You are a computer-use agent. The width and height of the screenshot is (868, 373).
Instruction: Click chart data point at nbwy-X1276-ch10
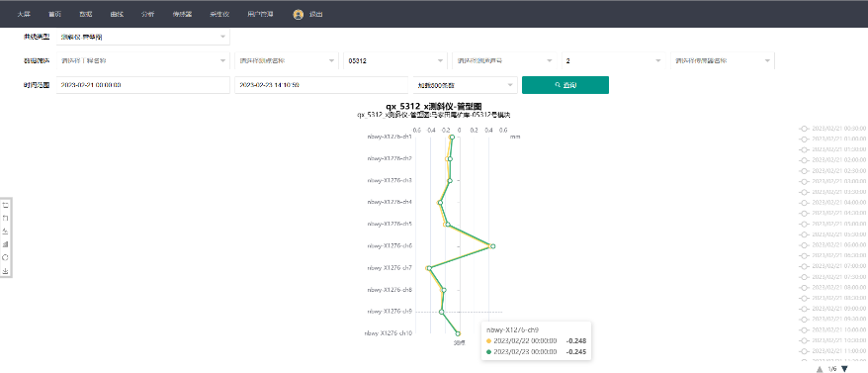(458, 333)
